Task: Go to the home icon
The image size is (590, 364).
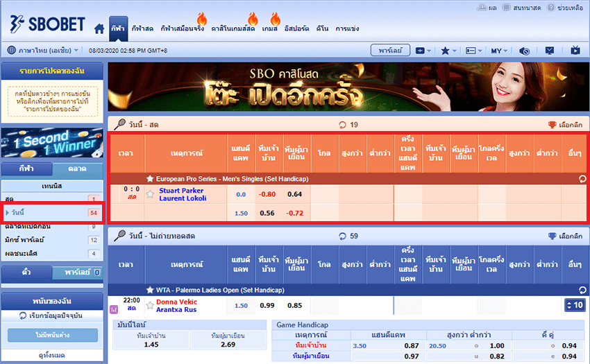Action: 99,28
